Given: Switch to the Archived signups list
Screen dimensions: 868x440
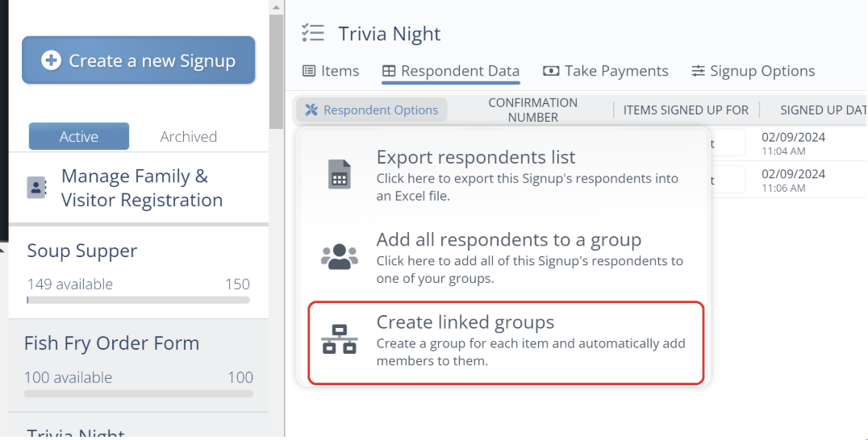Looking at the screenshot, I should [x=188, y=136].
